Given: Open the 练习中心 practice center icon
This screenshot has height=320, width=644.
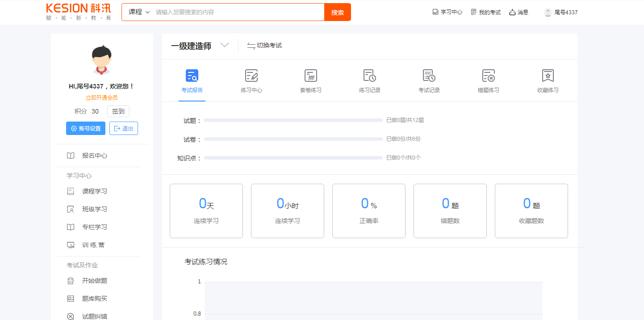Looking at the screenshot, I should click(x=251, y=76).
